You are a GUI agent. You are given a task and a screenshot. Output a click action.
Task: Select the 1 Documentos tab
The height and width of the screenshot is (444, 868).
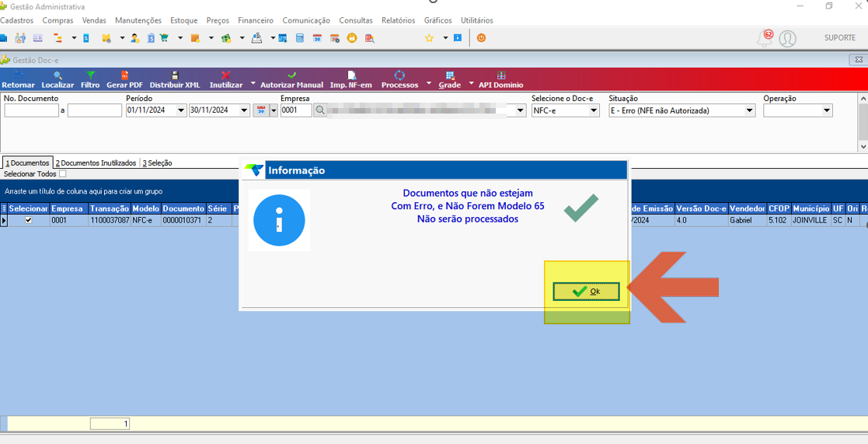(x=27, y=163)
